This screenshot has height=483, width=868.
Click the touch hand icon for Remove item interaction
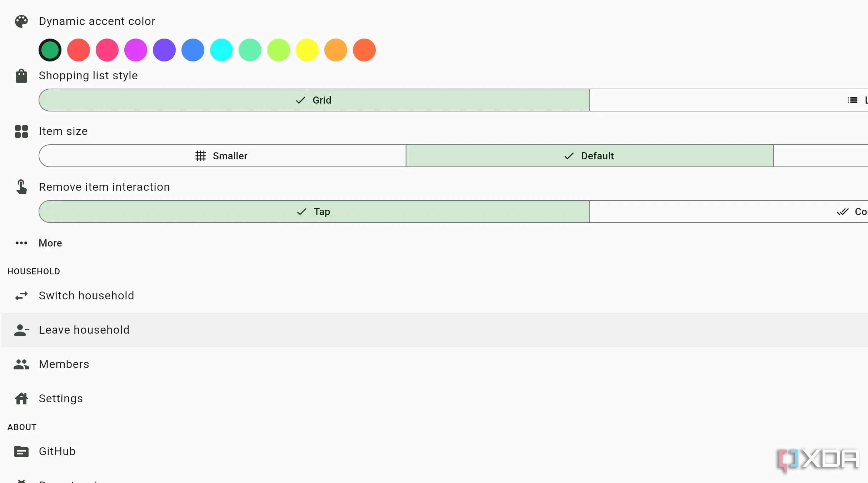click(x=21, y=187)
